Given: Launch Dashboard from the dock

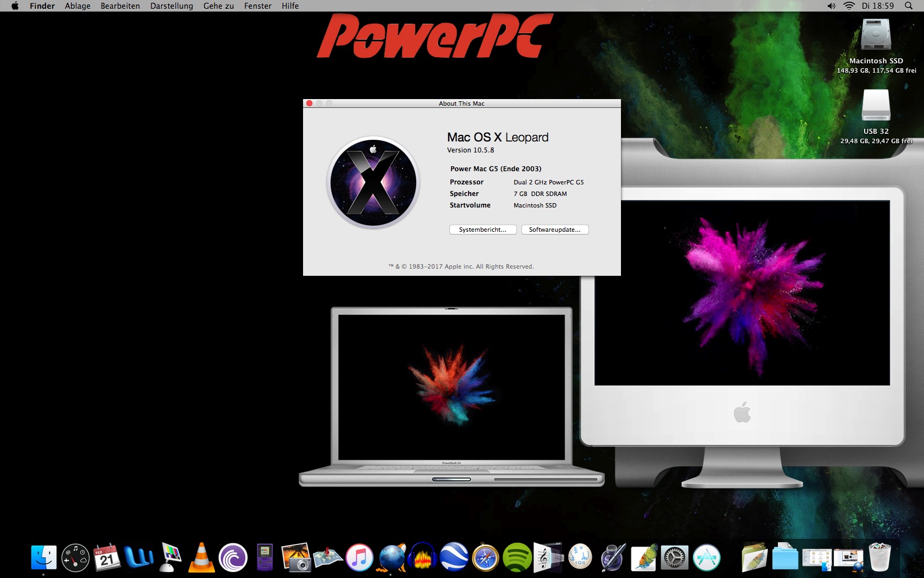Looking at the screenshot, I should point(75,557).
